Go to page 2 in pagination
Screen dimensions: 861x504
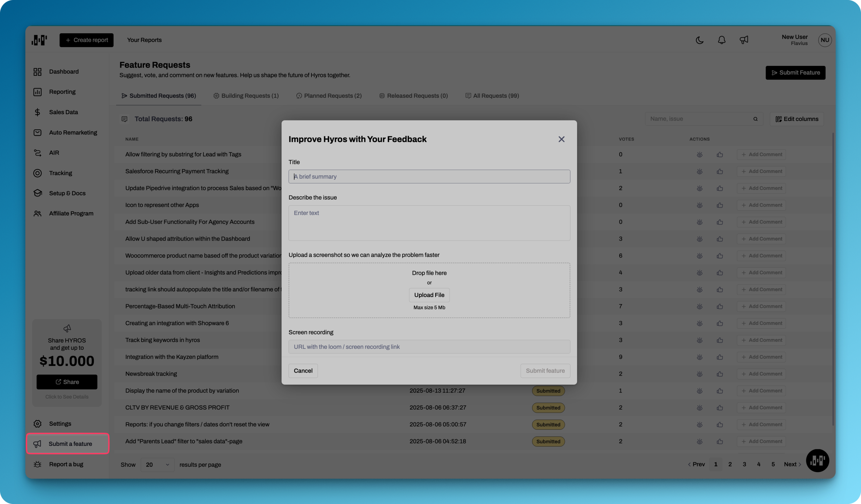730,464
